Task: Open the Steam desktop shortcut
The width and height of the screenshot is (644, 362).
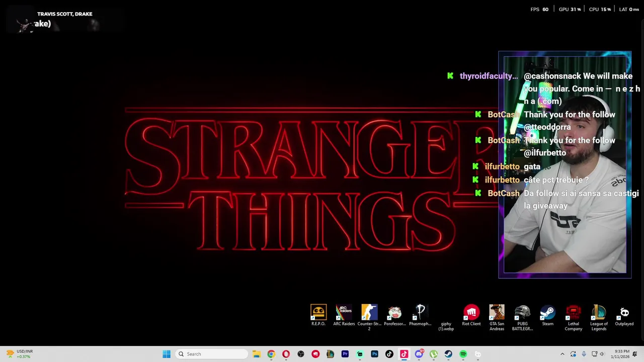Action: coord(547,316)
